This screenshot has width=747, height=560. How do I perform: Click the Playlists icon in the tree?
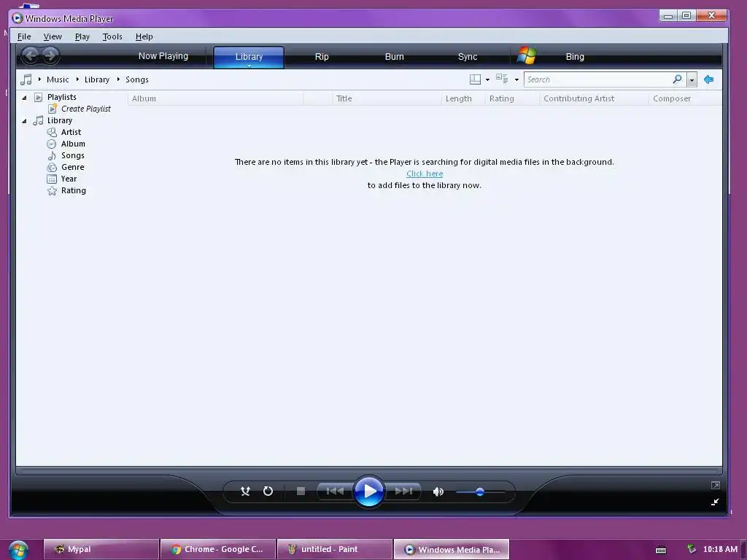[39, 97]
